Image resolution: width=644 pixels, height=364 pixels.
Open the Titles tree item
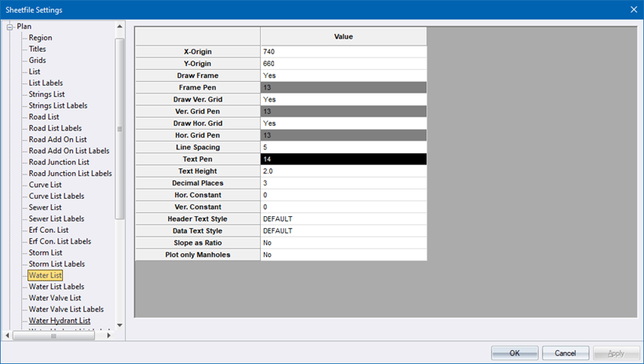click(x=38, y=49)
